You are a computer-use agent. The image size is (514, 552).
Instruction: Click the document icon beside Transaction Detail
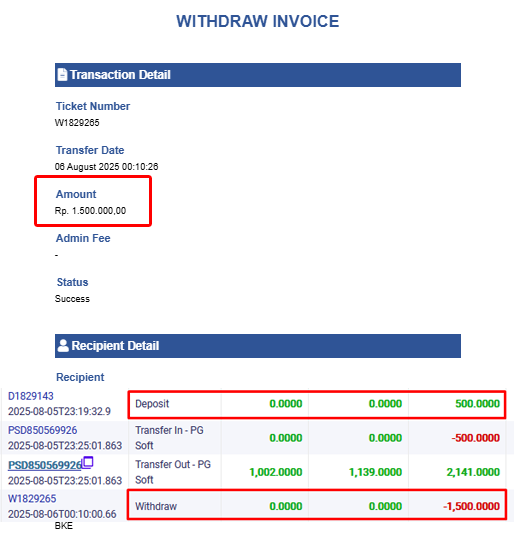[x=62, y=75]
